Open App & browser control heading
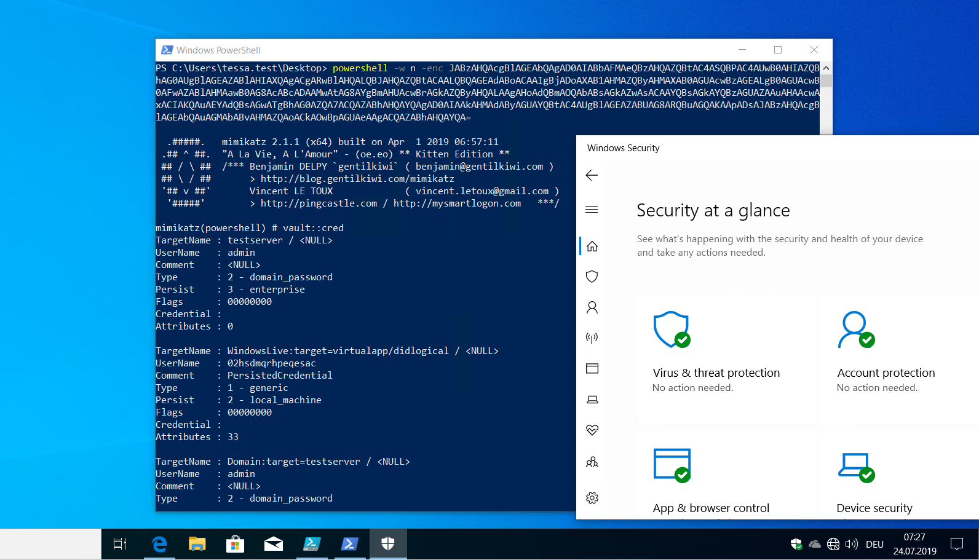The height and width of the screenshot is (560, 979). point(711,508)
